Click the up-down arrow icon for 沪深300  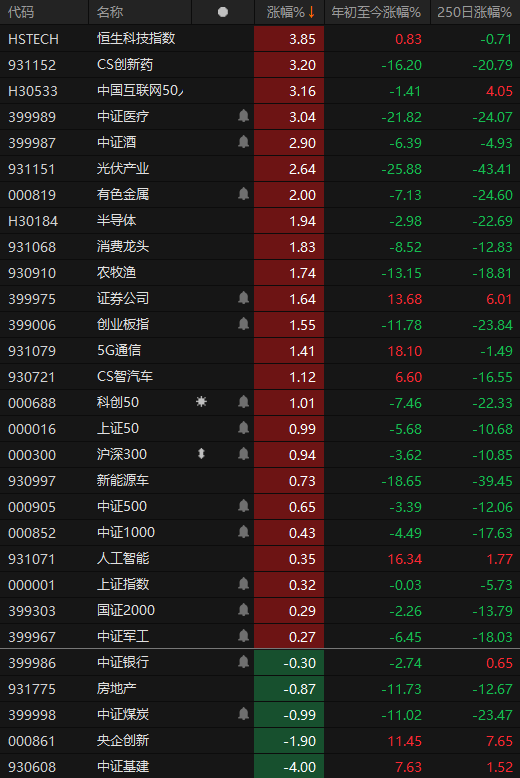click(x=201, y=454)
